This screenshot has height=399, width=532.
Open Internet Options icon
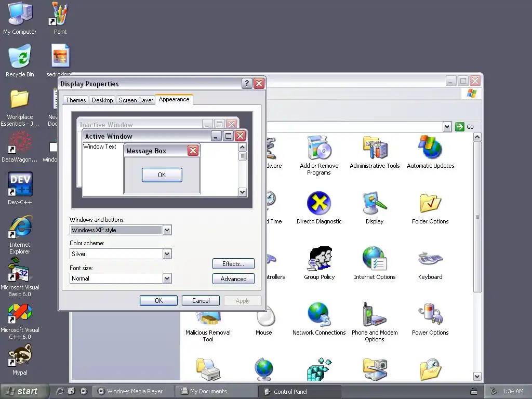click(x=375, y=263)
